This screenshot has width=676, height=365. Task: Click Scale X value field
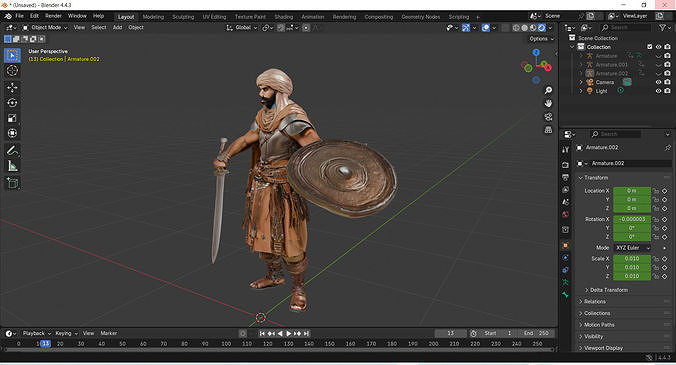pyautogui.click(x=632, y=259)
